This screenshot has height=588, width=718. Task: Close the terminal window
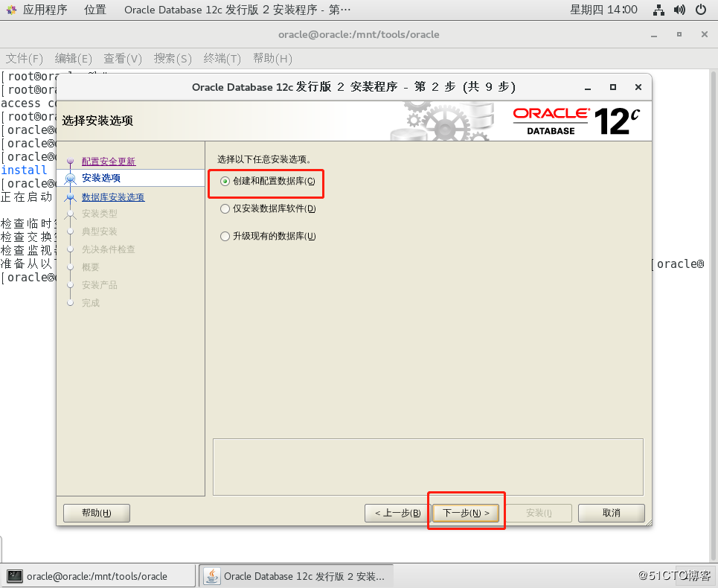click(705, 34)
